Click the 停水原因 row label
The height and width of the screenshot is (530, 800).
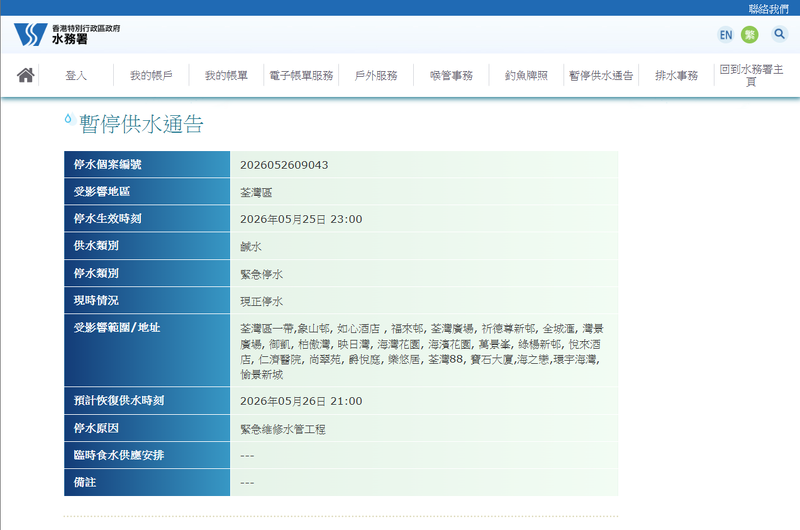[96, 428]
